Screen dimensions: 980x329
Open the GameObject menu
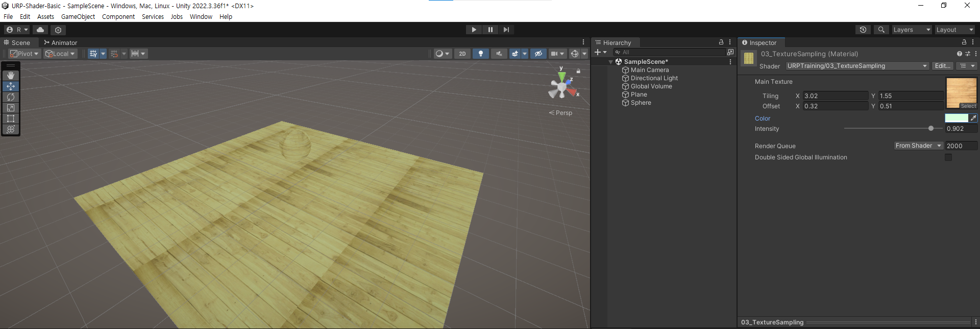tap(78, 17)
